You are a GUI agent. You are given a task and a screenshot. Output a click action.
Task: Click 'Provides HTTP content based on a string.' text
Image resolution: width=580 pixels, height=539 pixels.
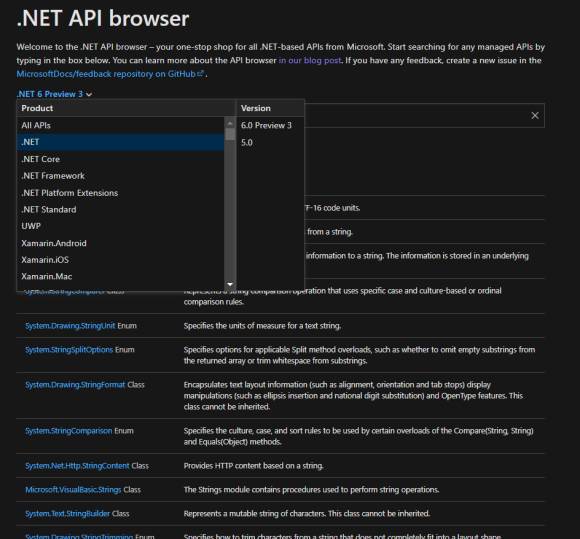253,466
